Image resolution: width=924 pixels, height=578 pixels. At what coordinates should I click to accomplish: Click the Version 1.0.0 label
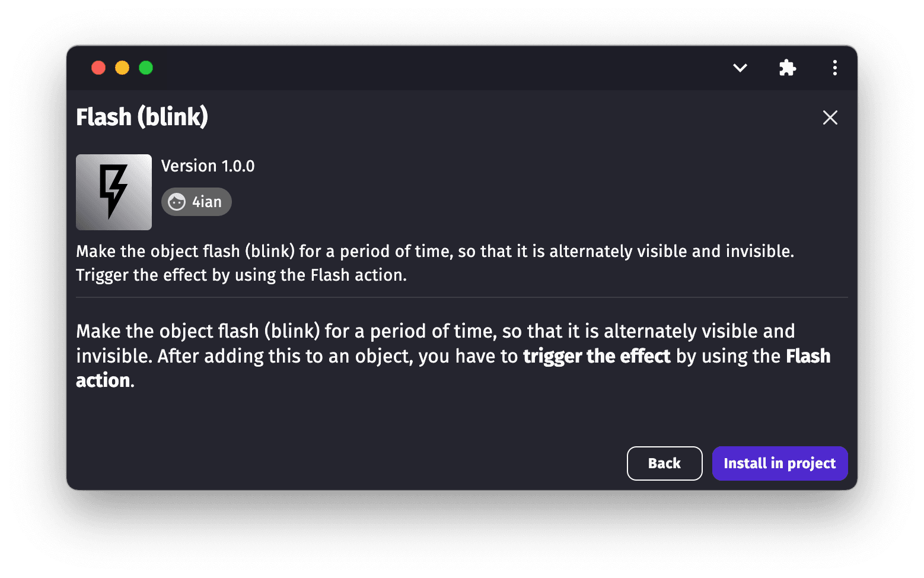coord(208,166)
